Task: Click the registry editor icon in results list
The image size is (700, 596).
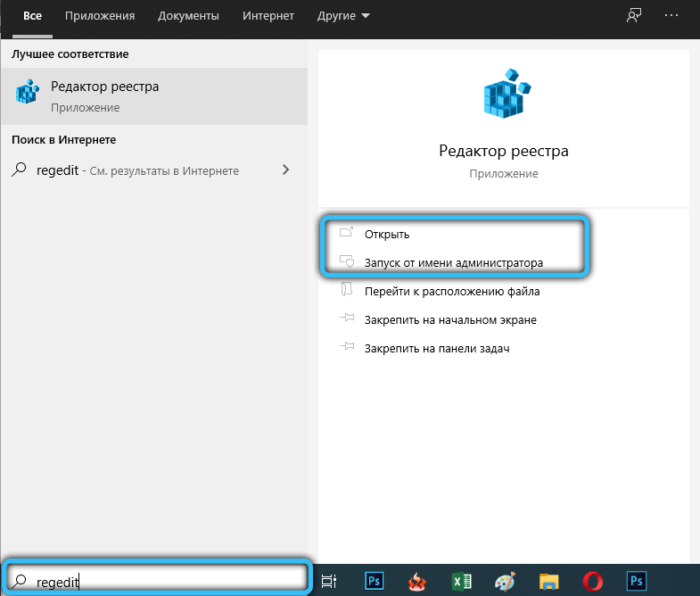Action: pos(28,92)
